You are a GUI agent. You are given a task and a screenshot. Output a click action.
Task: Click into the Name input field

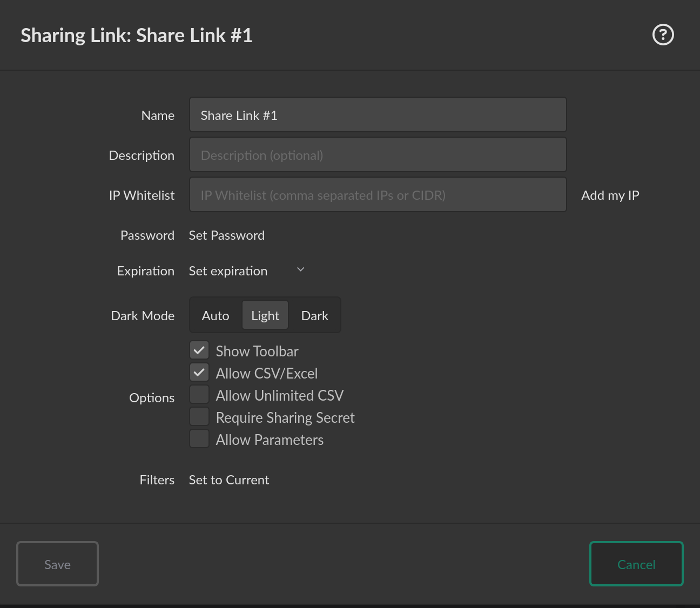point(378,115)
